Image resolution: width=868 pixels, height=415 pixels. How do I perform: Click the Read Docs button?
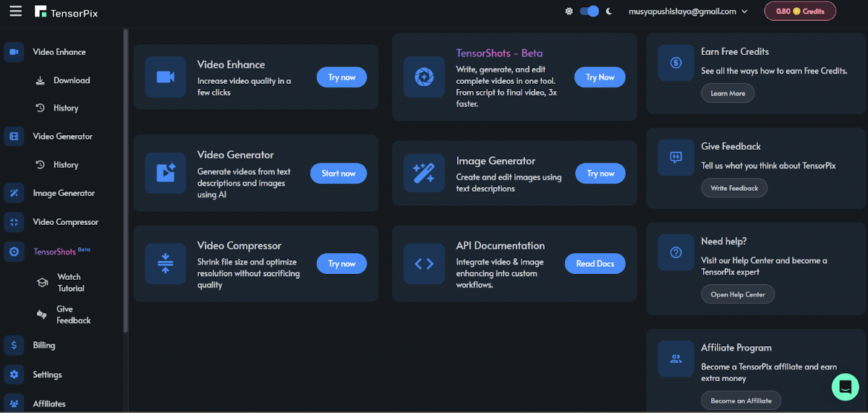[595, 264]
